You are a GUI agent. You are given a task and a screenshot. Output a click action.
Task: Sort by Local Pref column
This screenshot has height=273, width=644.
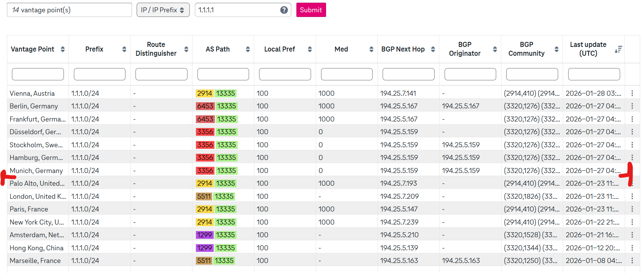point(309,49)
